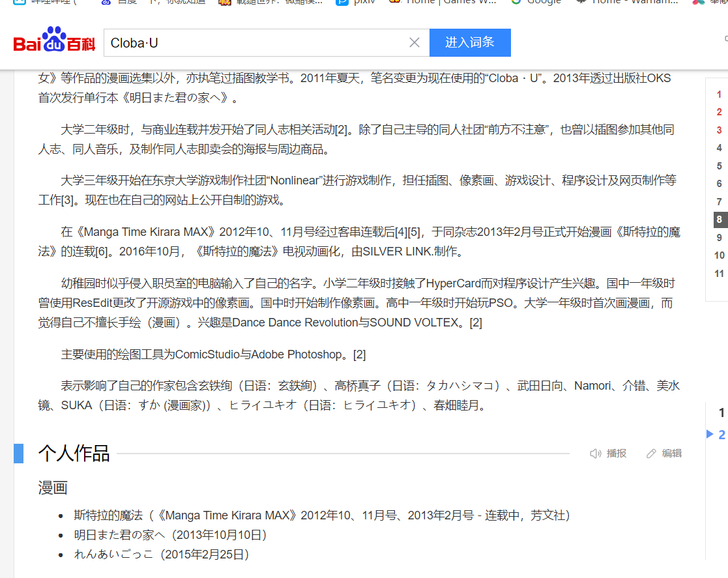Click the name 武田日向
728x578 pixels.
(540, 386)
